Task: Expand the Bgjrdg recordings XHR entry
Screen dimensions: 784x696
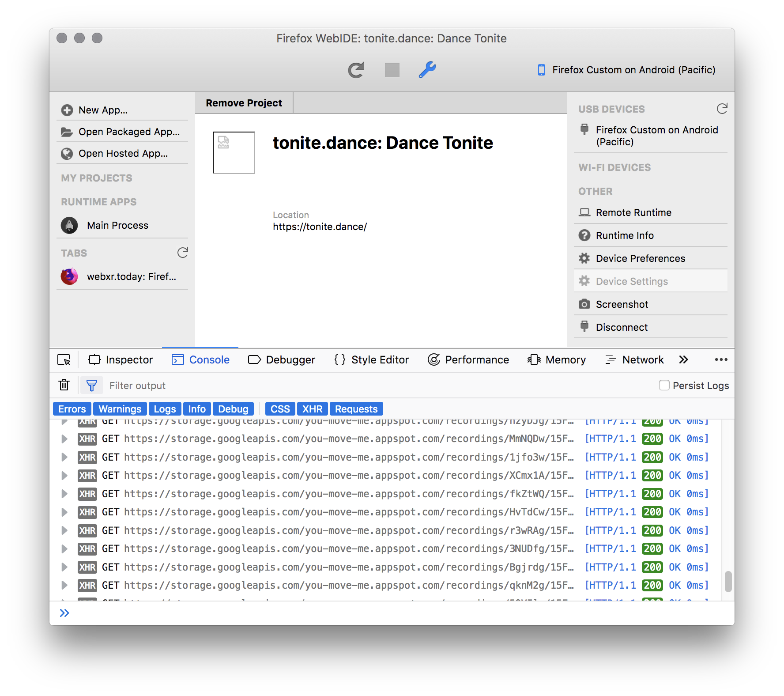Action: (64, 567)
